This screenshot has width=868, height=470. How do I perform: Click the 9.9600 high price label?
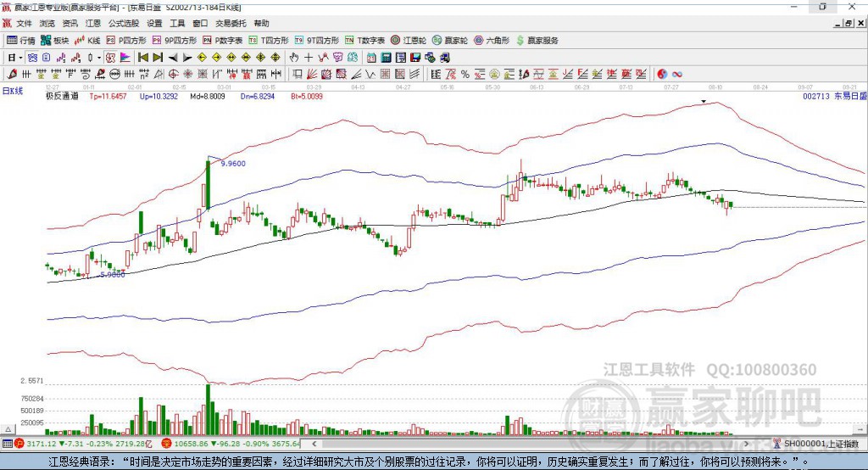pyautogui.click(x=233, y=164)
